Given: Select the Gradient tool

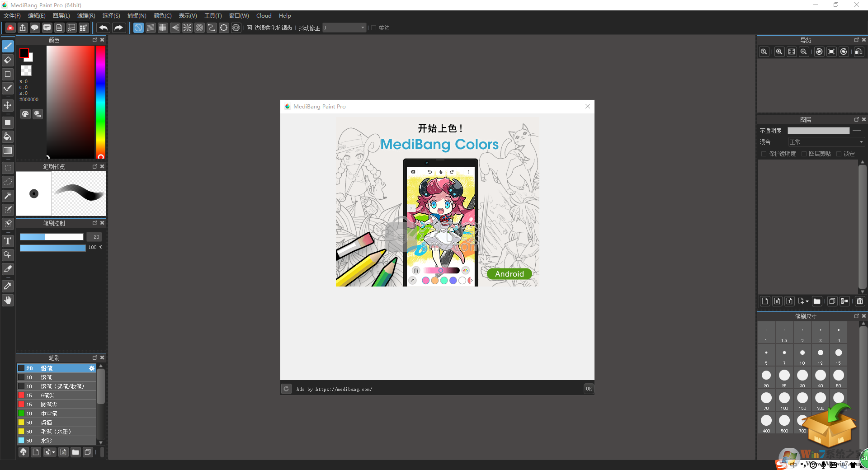Looking at the screenshot, I should tap(8, 151).
